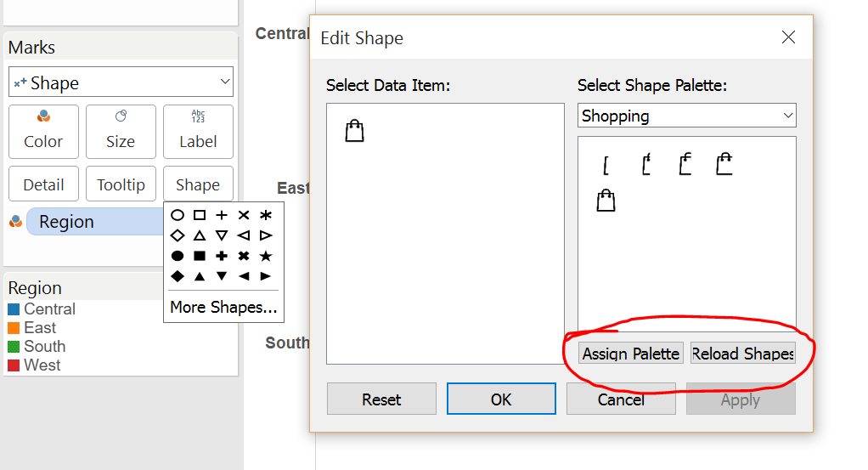Select the asterisk shape
Viewport: 868px width, 470px height.
click(266, 215)
